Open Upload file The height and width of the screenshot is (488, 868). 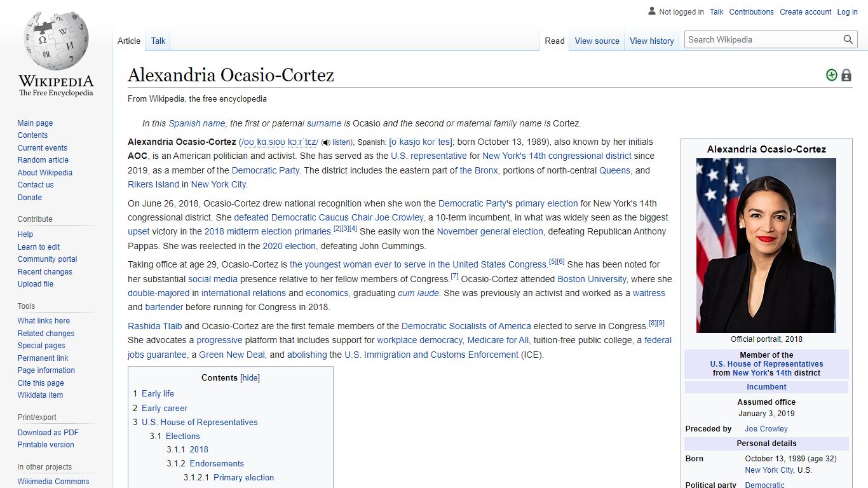pyautogui.click(x=36, y=284)
